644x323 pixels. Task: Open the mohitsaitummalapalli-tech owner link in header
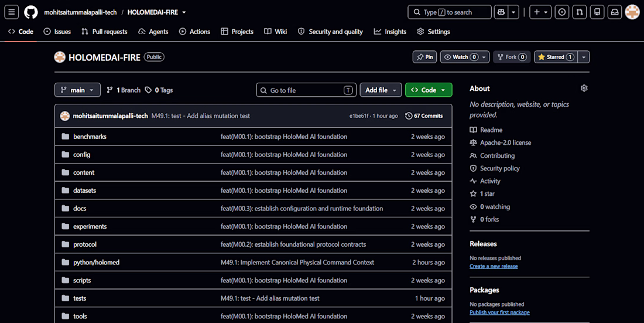point(81,12)
